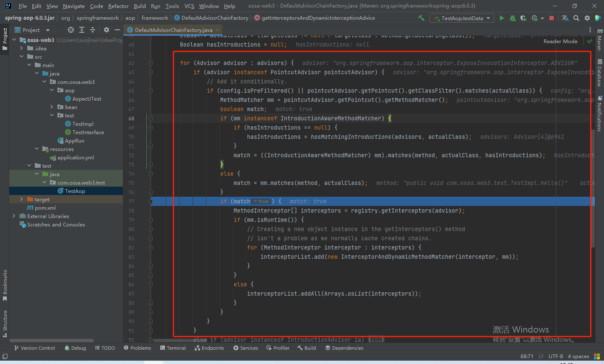Collapse the ossa-web3 root node
Screen dimensions: 604x364
pyautogui.click(x=14, y=40)
